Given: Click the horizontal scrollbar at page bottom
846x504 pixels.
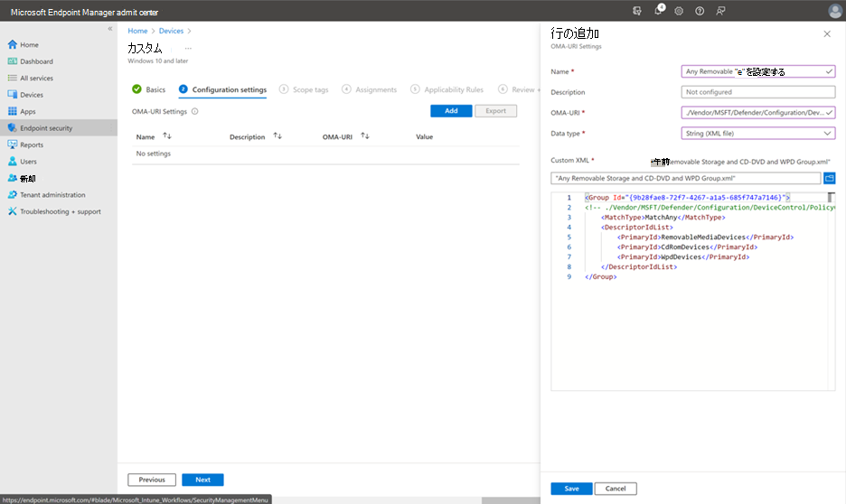Looking at the screenshot, I should click(511, 500).
